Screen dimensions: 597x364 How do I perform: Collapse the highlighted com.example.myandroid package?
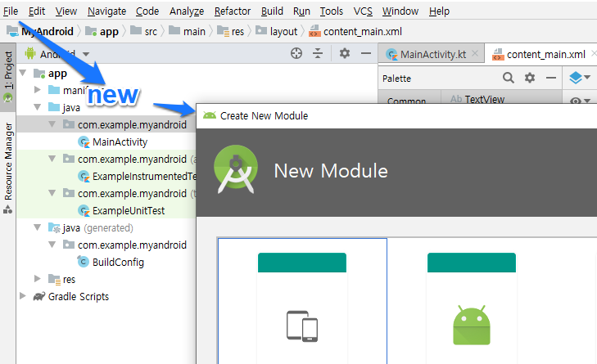[x=52, y=124]
